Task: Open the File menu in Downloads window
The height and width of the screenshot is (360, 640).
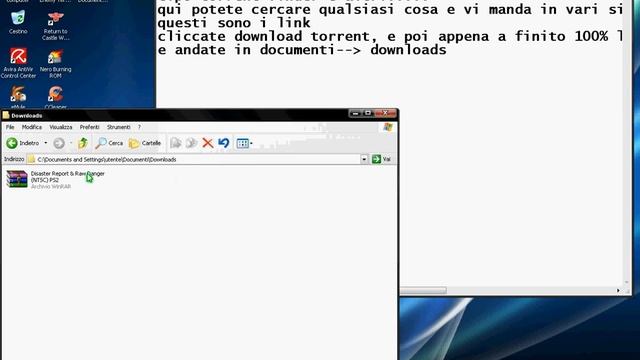Action: point(10,127)
